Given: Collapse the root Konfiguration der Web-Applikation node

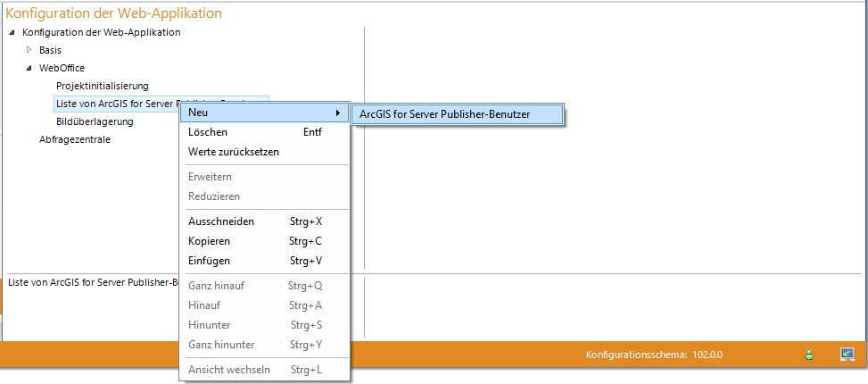Looking at the screenshot, I should (x=11, y=33).
